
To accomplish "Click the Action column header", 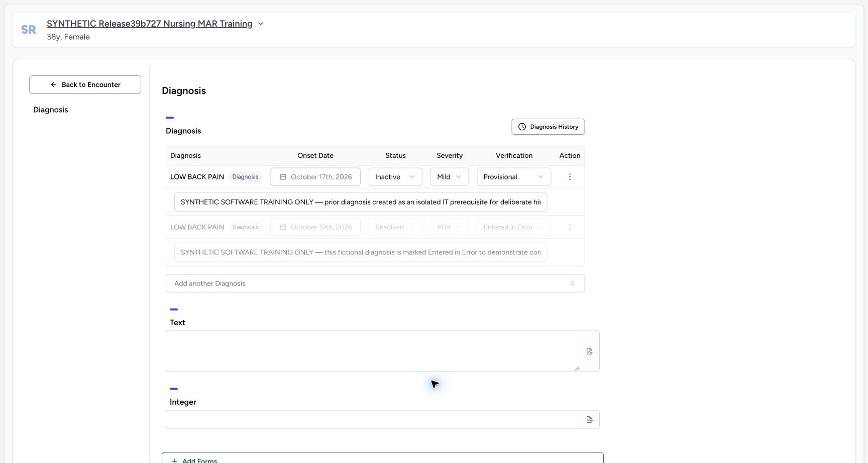I will tap(570, 155).
